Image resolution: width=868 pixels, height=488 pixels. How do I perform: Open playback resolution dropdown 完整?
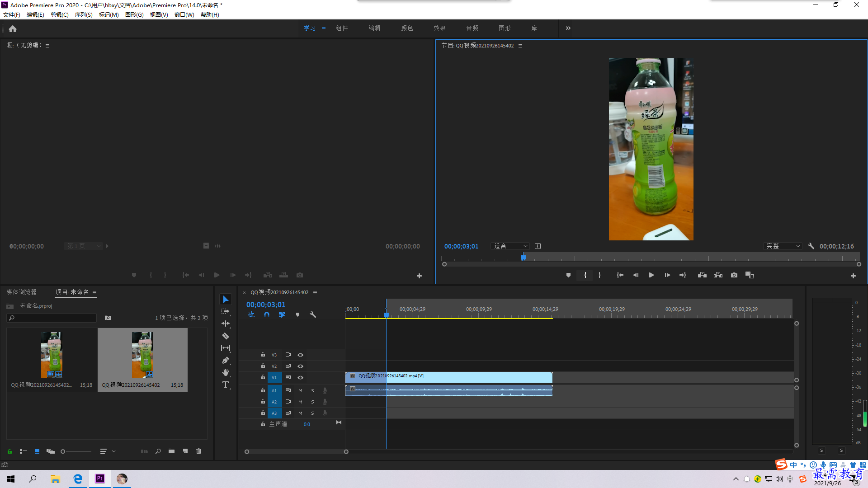pyautogui.click(x=783, y=246)
